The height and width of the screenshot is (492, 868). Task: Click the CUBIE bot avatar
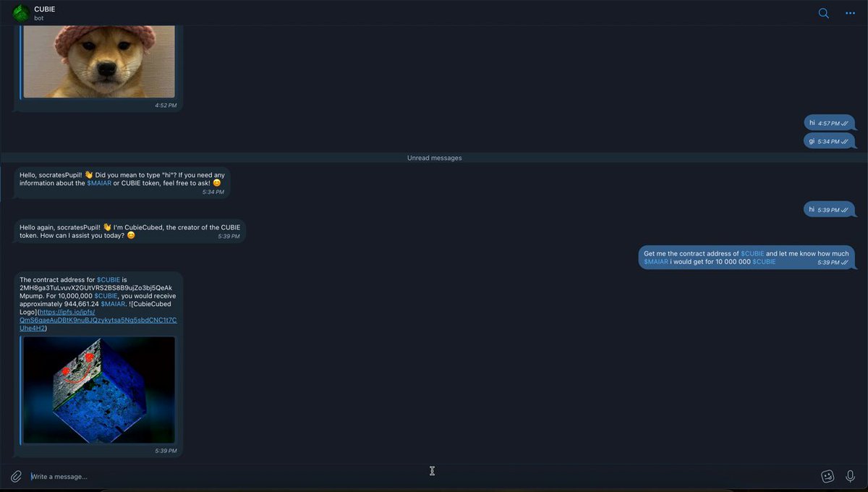[x=21, y=13]
